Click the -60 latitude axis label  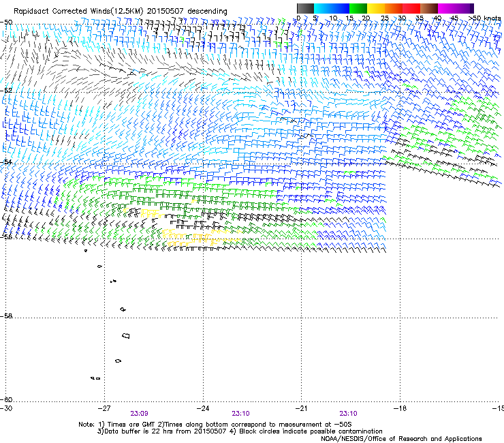[6, 399]
